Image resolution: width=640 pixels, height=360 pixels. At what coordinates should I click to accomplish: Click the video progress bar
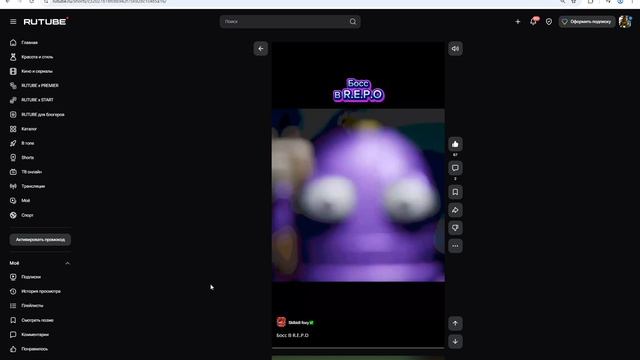(358, 348)
